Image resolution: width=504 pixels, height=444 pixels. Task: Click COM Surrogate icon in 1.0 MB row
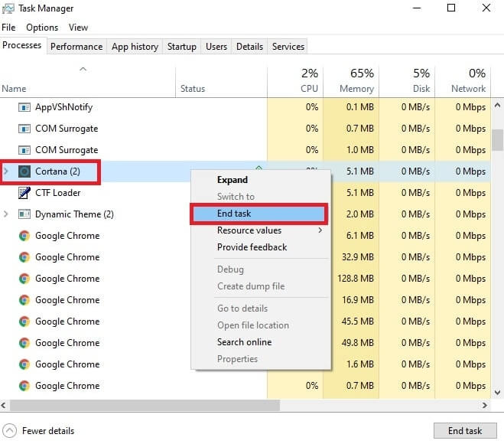(x=24, y=150)
